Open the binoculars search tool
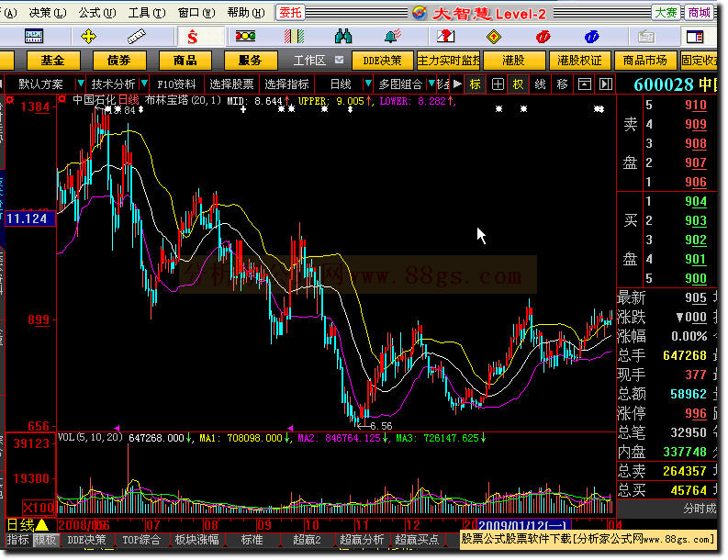 343,36
